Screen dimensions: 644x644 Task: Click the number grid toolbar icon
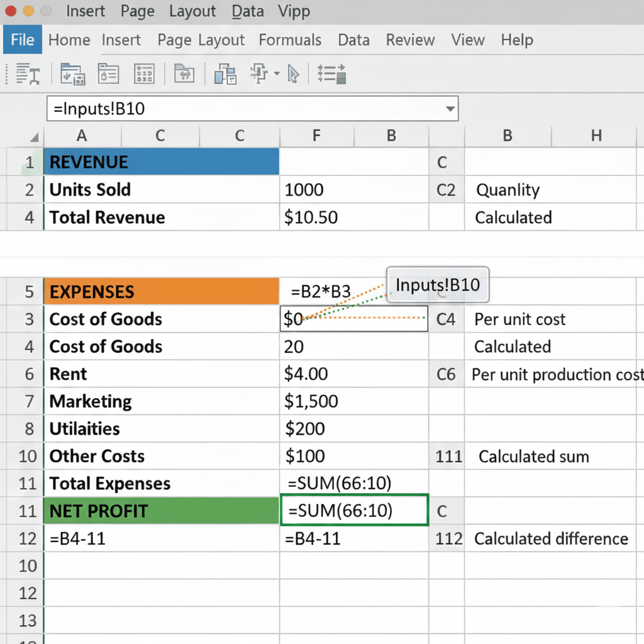point(144,74)
